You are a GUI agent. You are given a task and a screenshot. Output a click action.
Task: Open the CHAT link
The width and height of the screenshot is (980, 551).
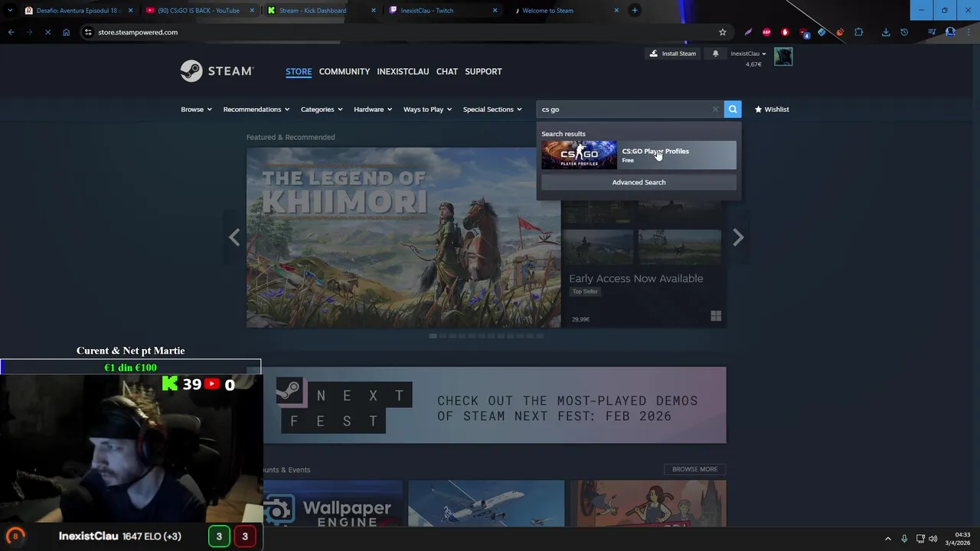pos(447,71)
